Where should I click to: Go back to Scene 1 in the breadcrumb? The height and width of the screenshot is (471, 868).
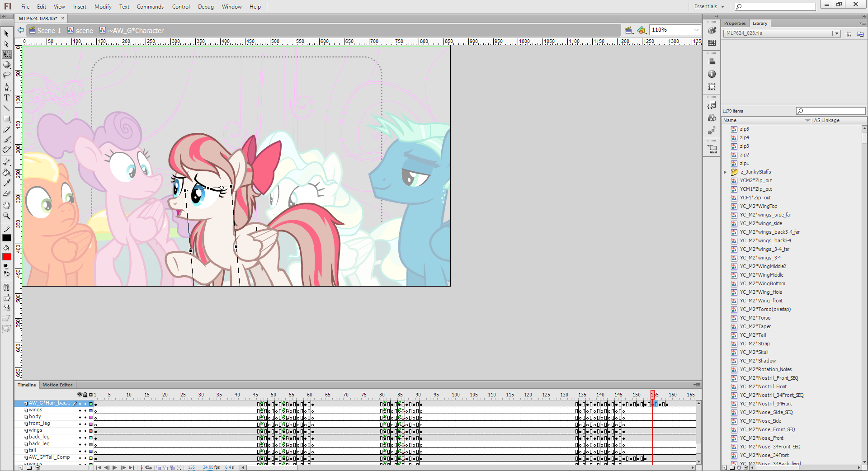coord(45,30)
